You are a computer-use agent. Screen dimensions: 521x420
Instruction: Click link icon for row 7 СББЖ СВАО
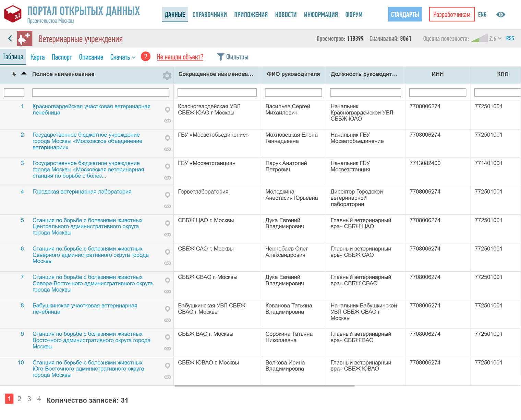pos(168,292)
